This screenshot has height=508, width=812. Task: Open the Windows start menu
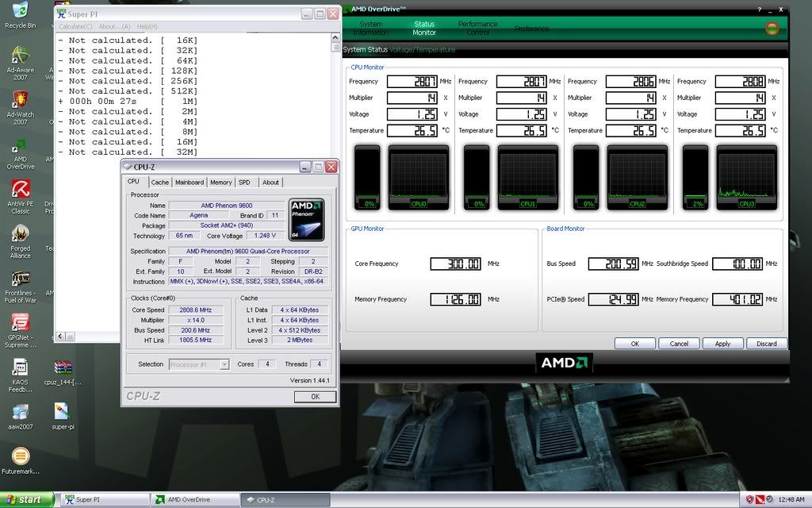tap(27, 500)
